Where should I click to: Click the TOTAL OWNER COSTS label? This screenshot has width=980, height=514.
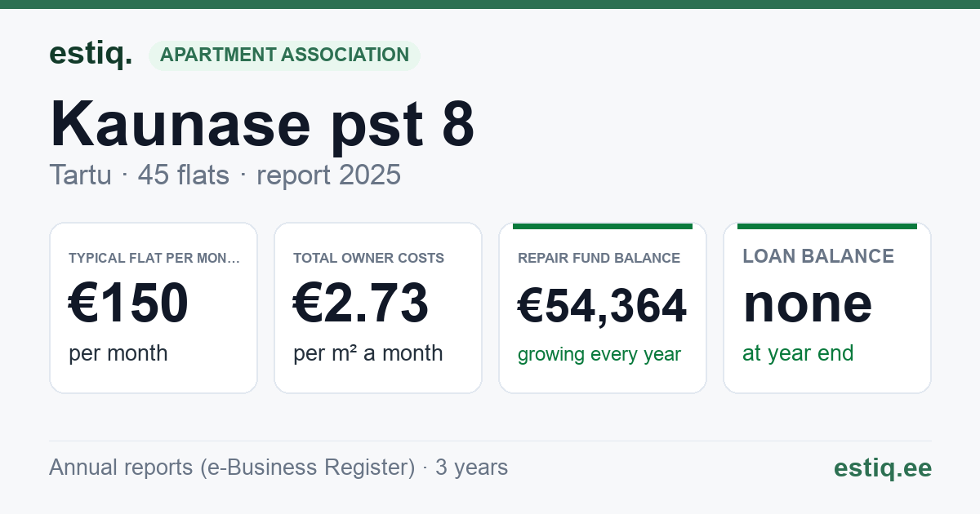[x=368, y=258]
